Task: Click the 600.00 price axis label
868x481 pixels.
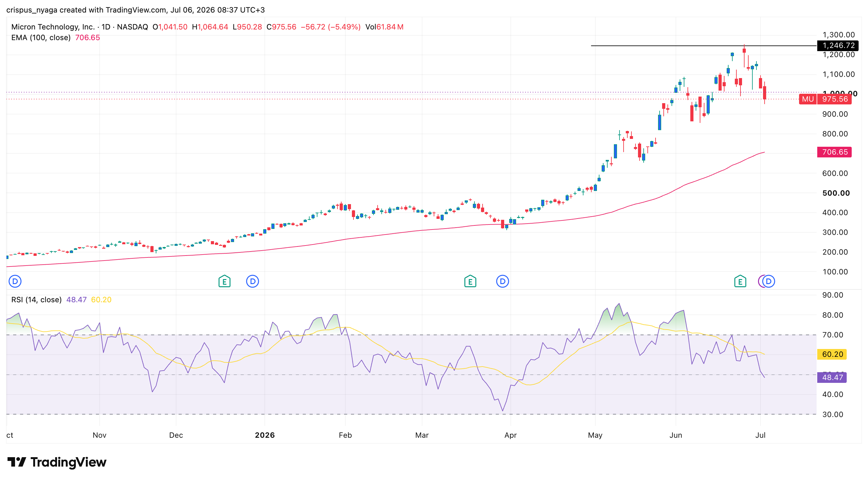Action: (x=835, y=173)
